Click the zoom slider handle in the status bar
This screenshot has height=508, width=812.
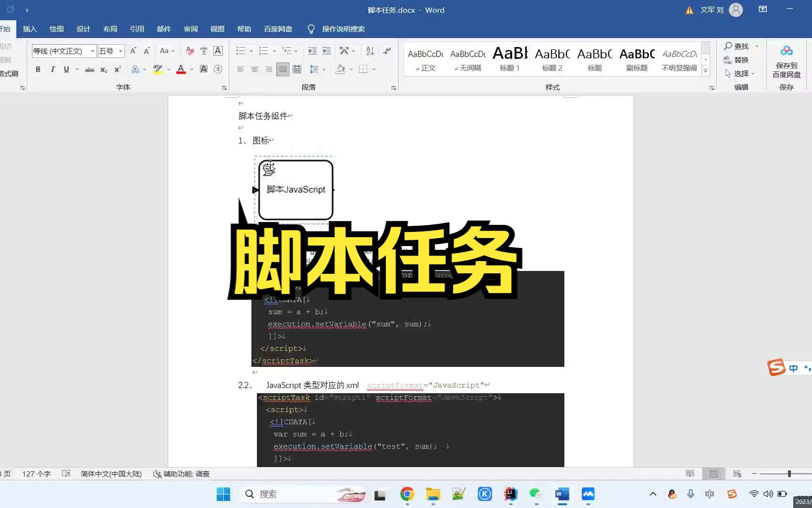(x=789, y=474)
